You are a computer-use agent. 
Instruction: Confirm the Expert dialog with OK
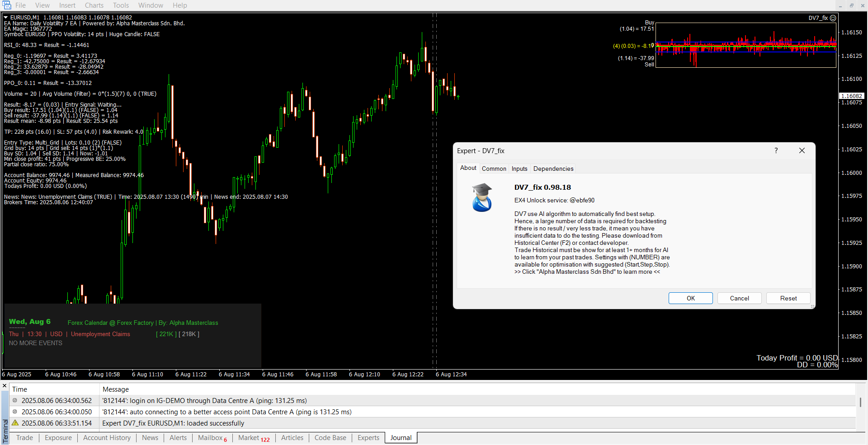pyautogui.click(x=691, y=298)
